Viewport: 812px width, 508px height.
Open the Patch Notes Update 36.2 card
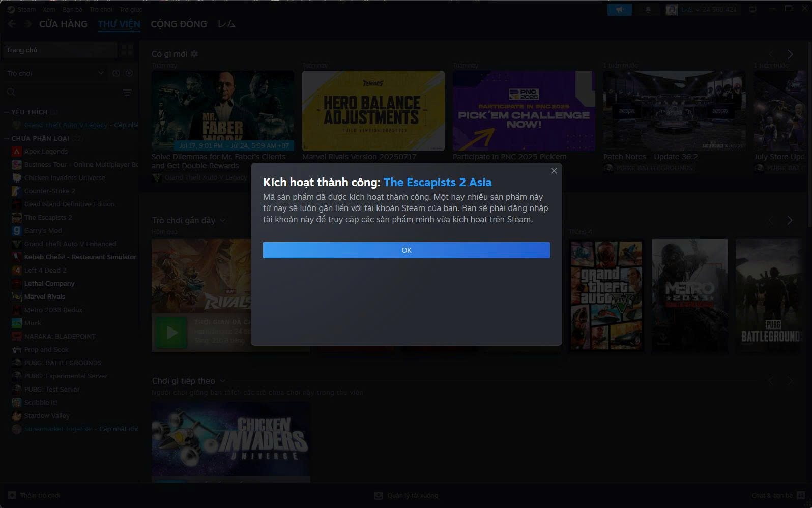pyautogui.click(x=675, y=110)
